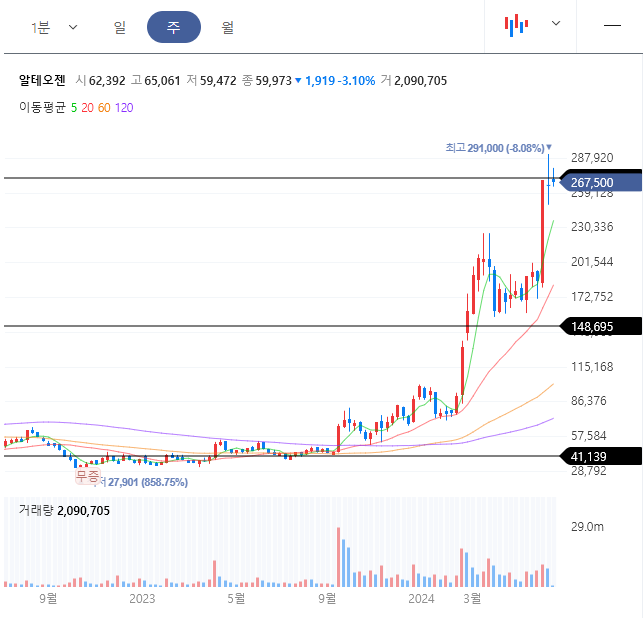Click the 20-period moving average label
This screenshot has height=618, width=643.
87,108
